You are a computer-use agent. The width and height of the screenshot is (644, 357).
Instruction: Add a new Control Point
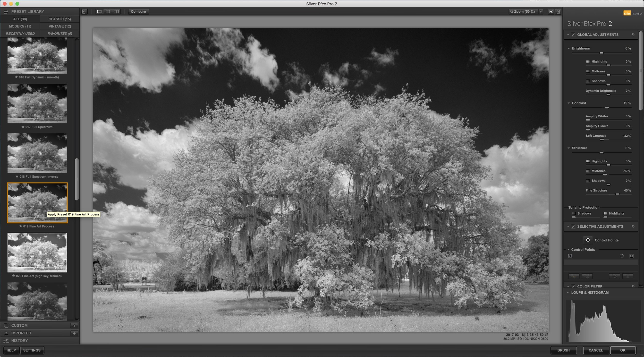pyautogui.click(x=588, y=240)
